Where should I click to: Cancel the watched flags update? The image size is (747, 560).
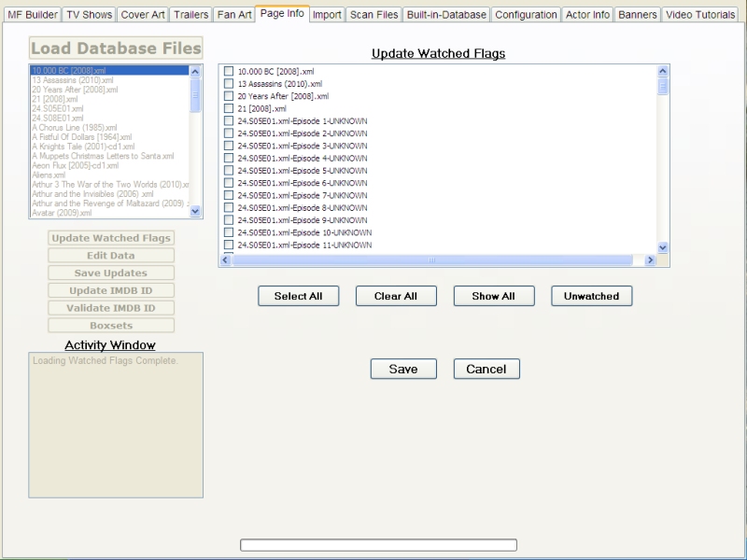click(486, 369)
